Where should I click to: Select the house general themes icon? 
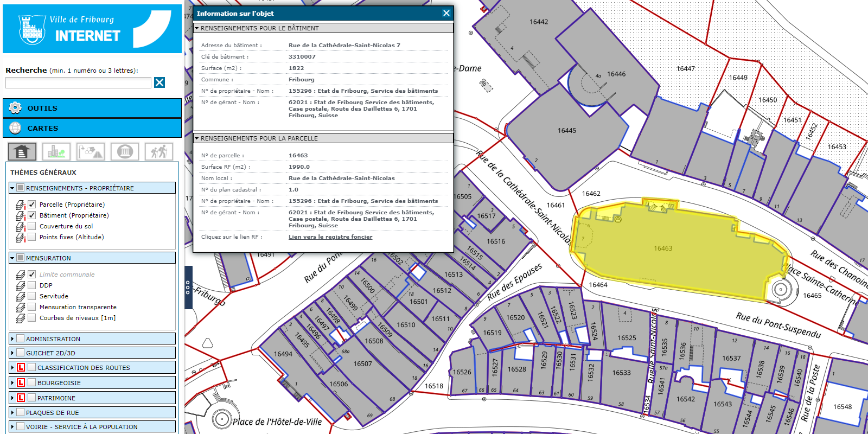pyautogui.click(x=22, y=151)
